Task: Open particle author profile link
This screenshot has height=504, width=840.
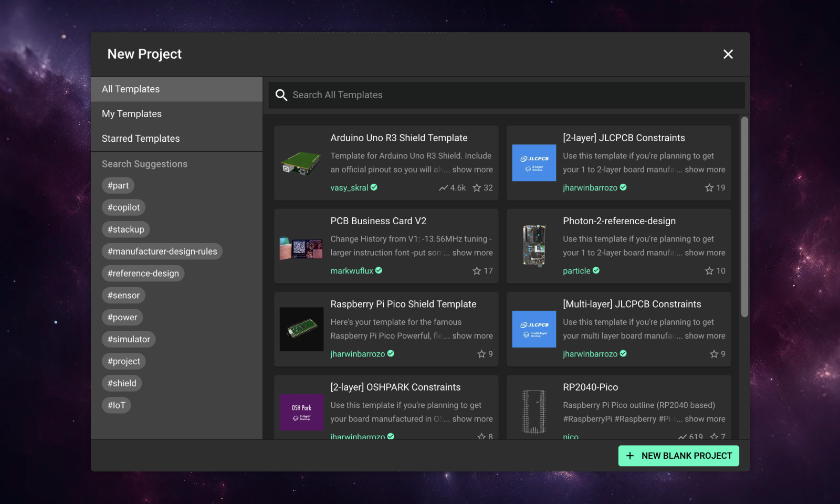Action: [x=576, y=271]
